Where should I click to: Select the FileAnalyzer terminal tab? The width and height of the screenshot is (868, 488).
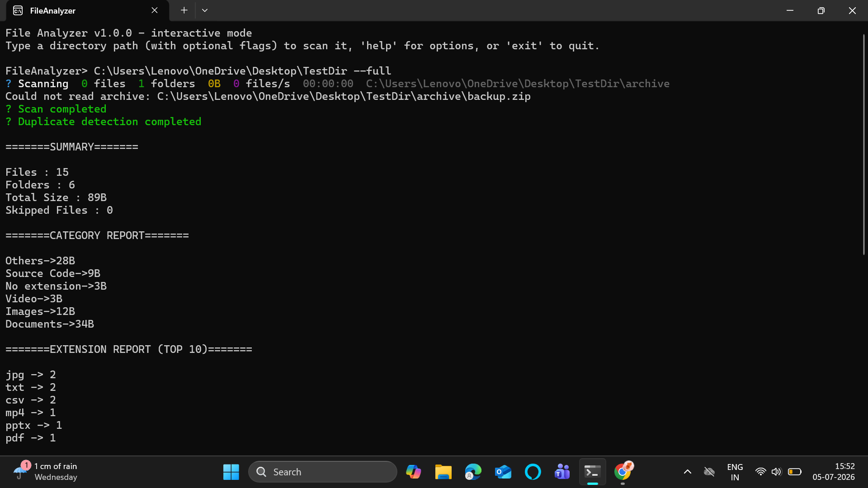[87, 10]
